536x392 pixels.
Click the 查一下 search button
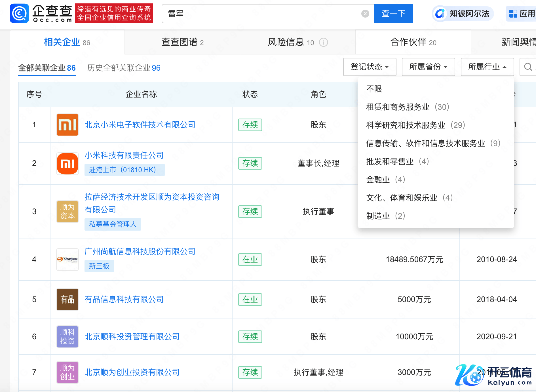click(x=393, y=14)
